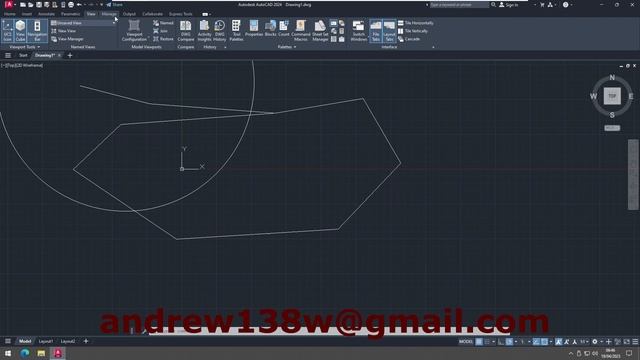Screen dimensions: 640x360
Task: Click Tile Horizontally
Action: (416, 23)
